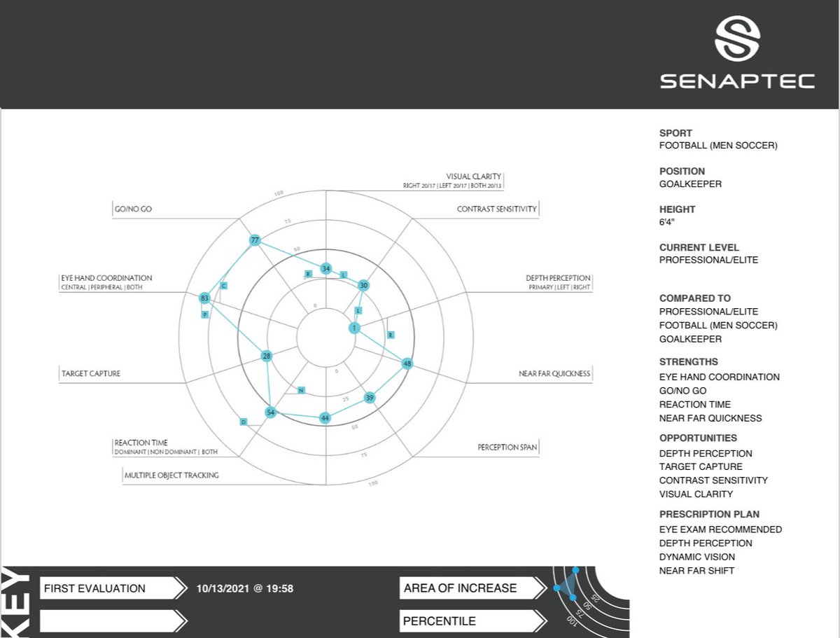Viewport: 840px width, 638px height.
Task: Select the 34 data point on chart
Action: coord(325,269)
